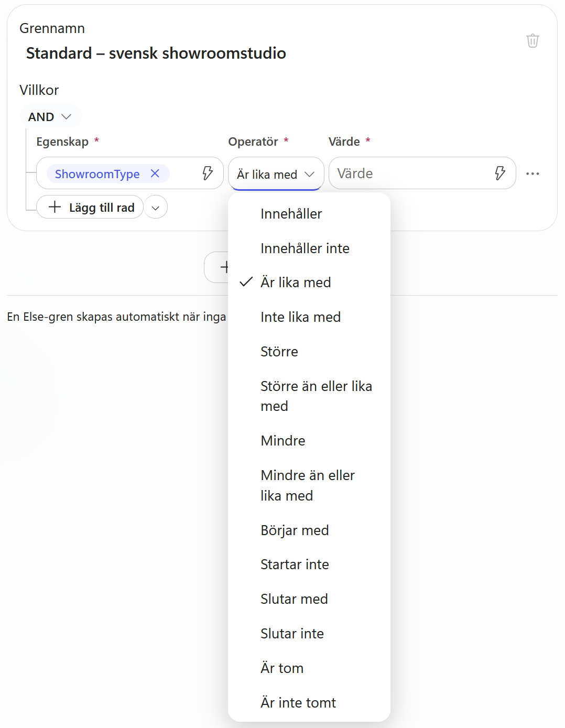565x728 pixels.
Task: Select the Är inte tomt operator
Action: [309, 703]
